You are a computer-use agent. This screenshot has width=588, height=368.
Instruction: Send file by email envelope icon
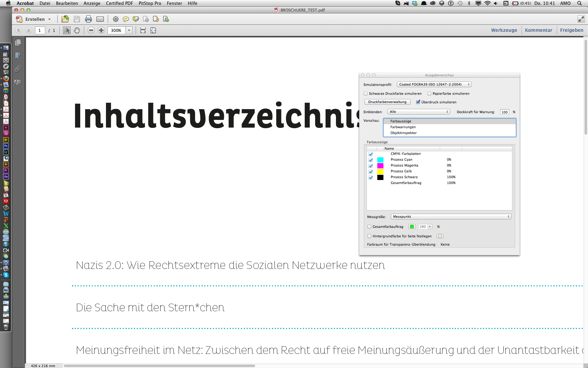(100, 19)
